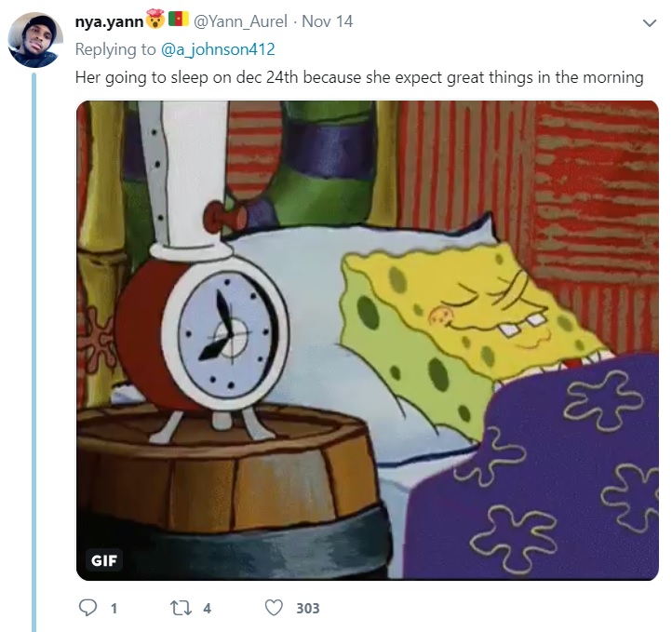Open the nya.yann profile avatar
Screen dimensions: 672x632
(x=34, y=40)
